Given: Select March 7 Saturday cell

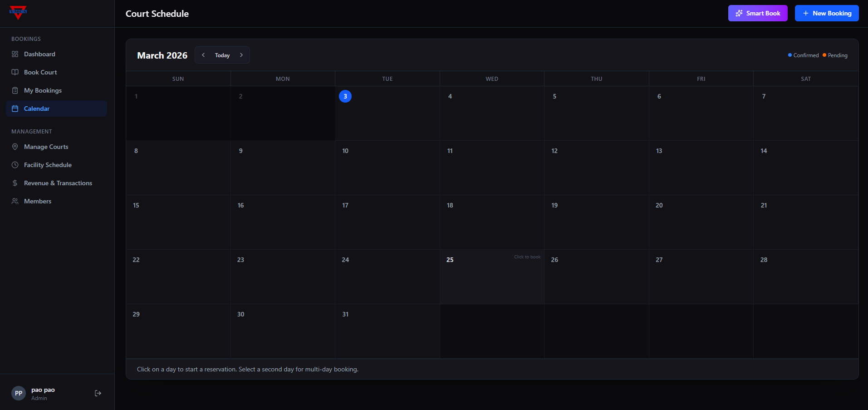Looking at the screenshot, I should tap(806, 113).
